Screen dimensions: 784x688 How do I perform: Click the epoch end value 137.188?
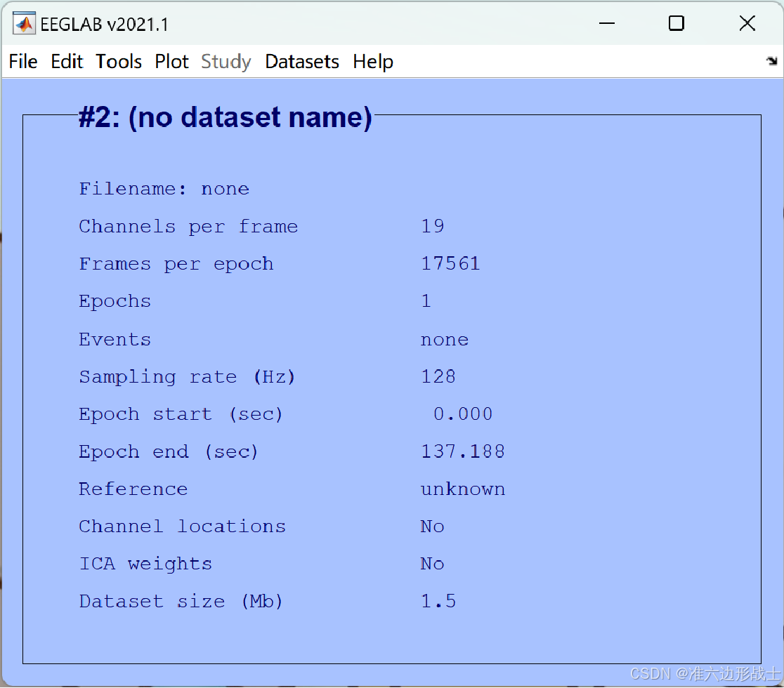[463, 451]
